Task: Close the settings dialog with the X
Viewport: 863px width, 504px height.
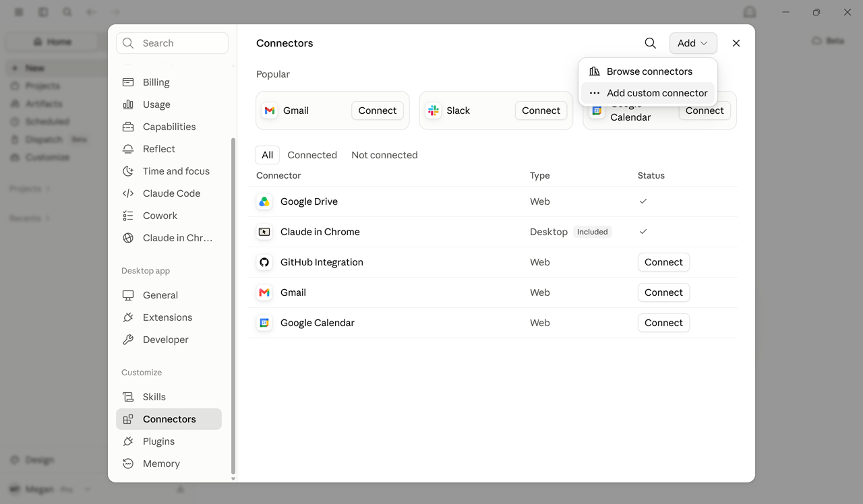Action: click(x=736, y=43)
